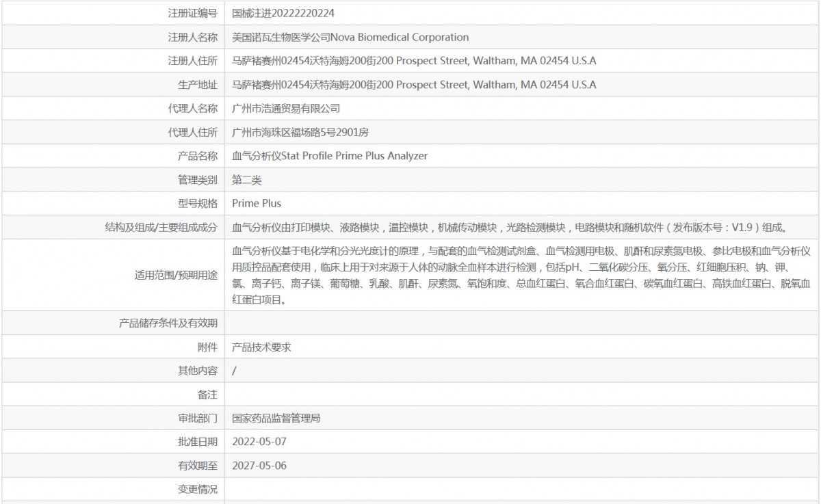The image size is (821, 504).
Task: Click the 注册证编号 label cell
Action: (192, 13)
